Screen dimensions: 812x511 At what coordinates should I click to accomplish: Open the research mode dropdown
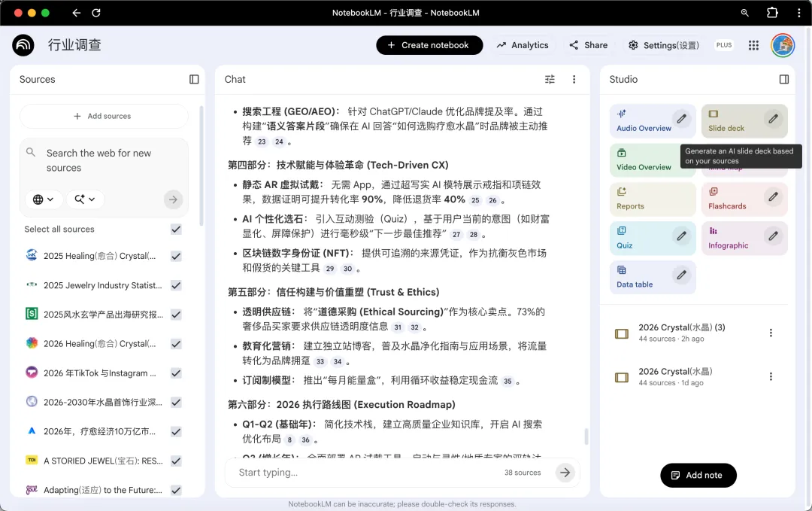85,199
